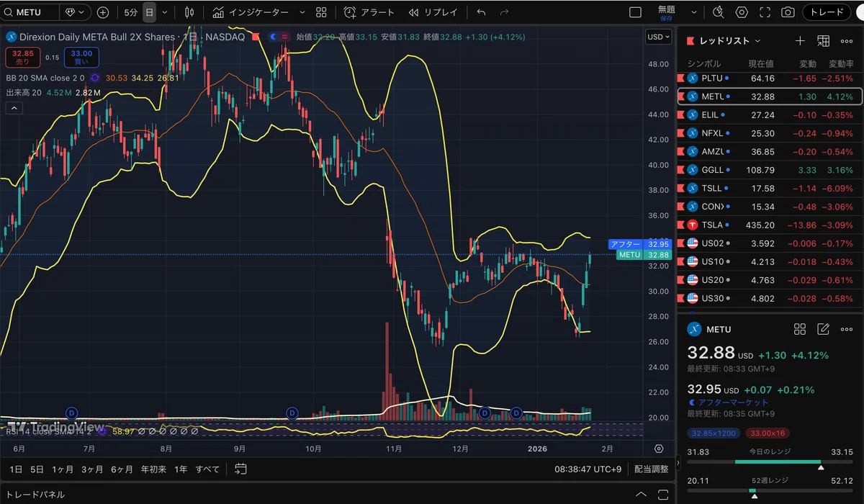
Task: Click the blue 買い buy button at 33.00
Action: pyautogui.click(x=81, y=58)
